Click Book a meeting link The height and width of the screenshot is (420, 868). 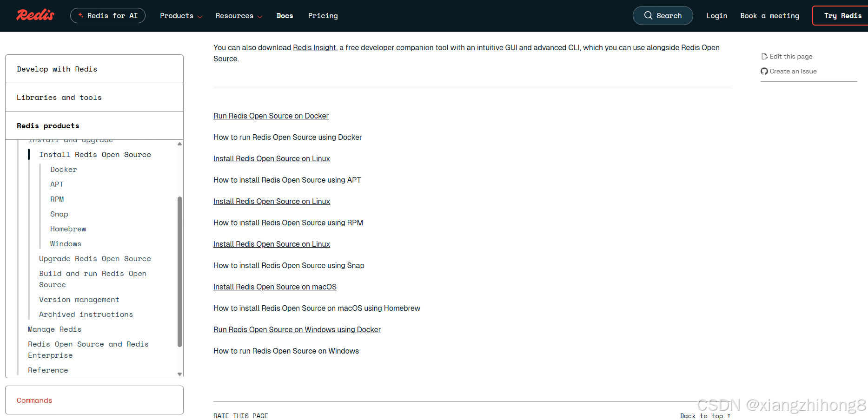click(769, 16)
